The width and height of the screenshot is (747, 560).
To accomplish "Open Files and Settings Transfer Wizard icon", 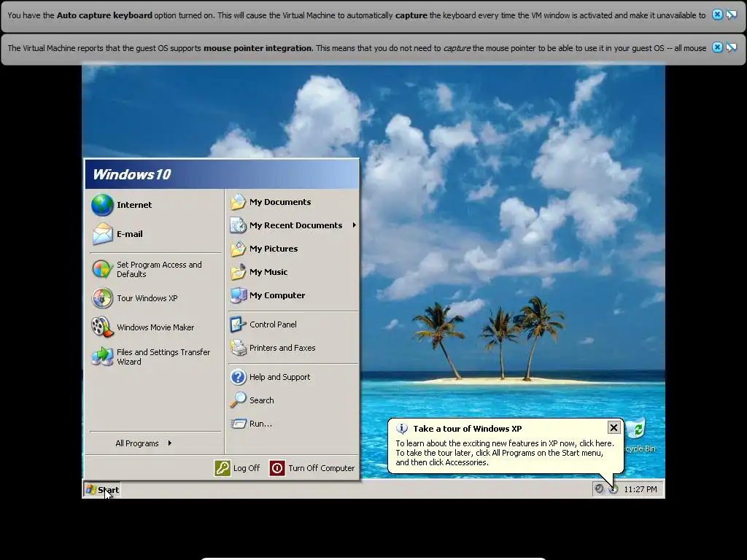I will coord(102,357).
